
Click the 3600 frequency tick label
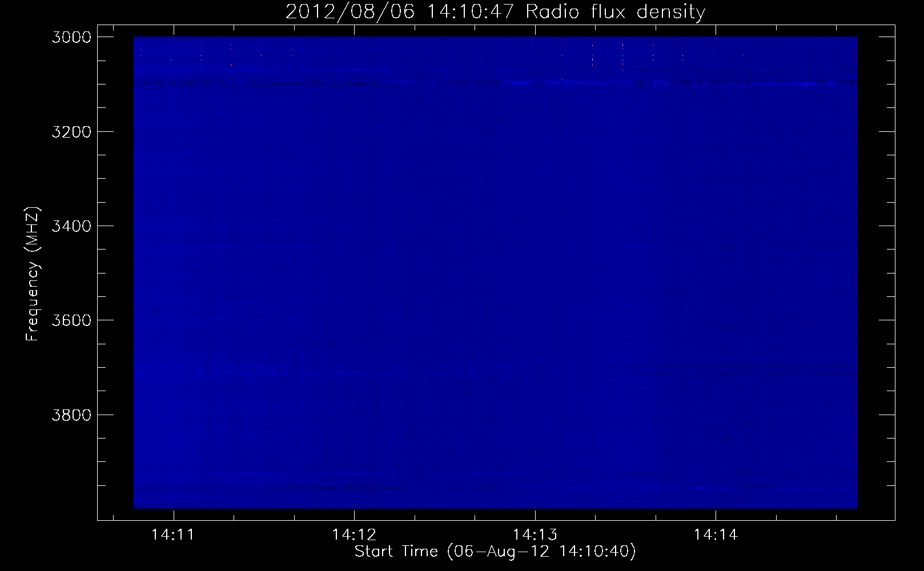(71, 320)
